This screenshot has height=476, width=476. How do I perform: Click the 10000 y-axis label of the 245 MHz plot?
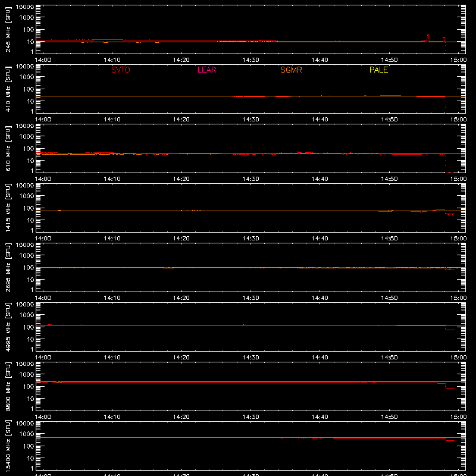click(x=25, y=7)
